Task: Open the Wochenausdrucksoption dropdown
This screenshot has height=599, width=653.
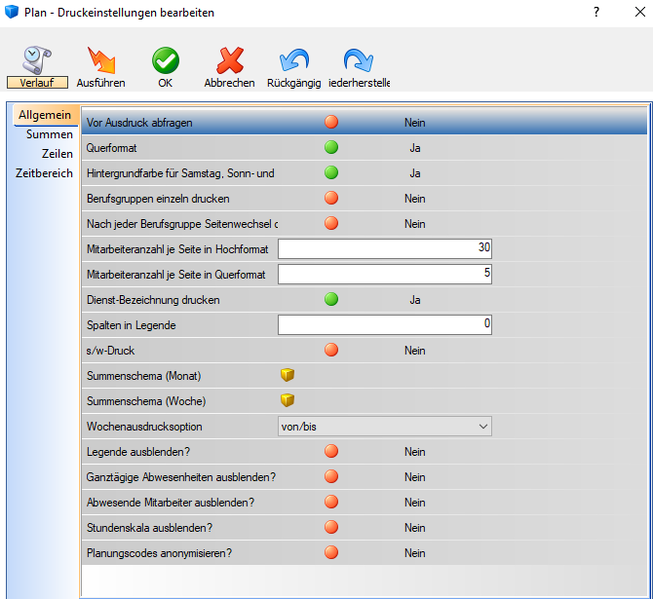Action: pos(385,426)
